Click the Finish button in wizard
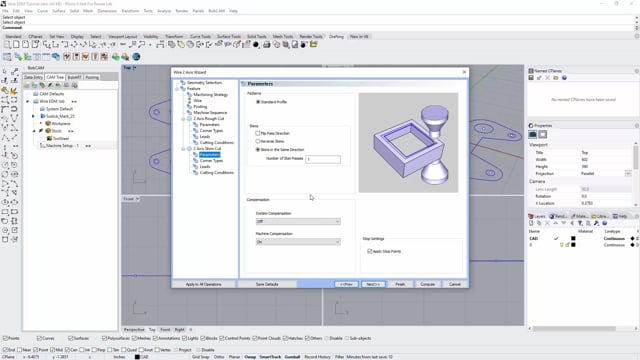This screenshot has height=360, width=640. click(x=400, y=284)
